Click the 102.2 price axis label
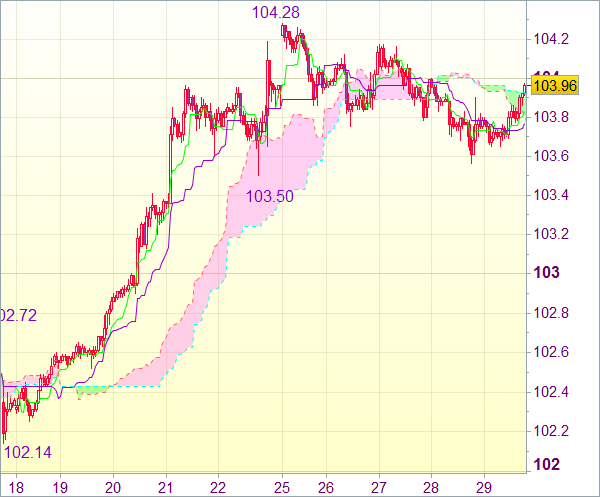 coord(551,431)
